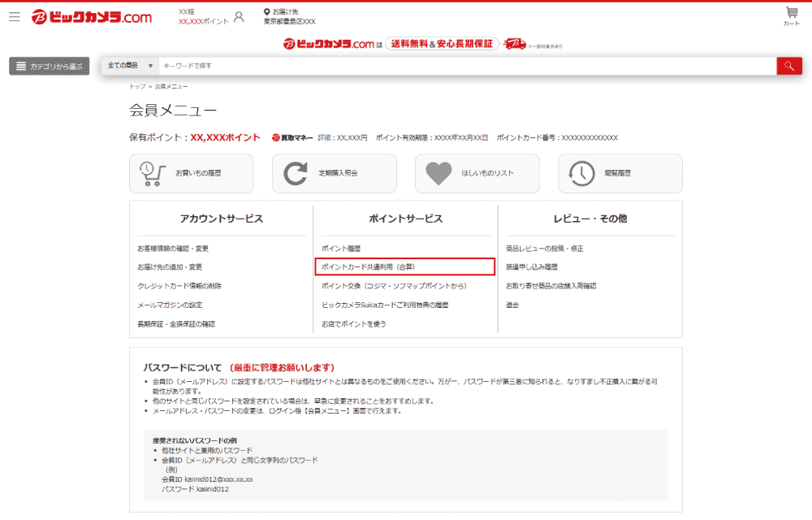The height and width of the screenshot is (520, 812).
Task: Open ほしいものリスト wishlist tile
Action: [477, 173]
